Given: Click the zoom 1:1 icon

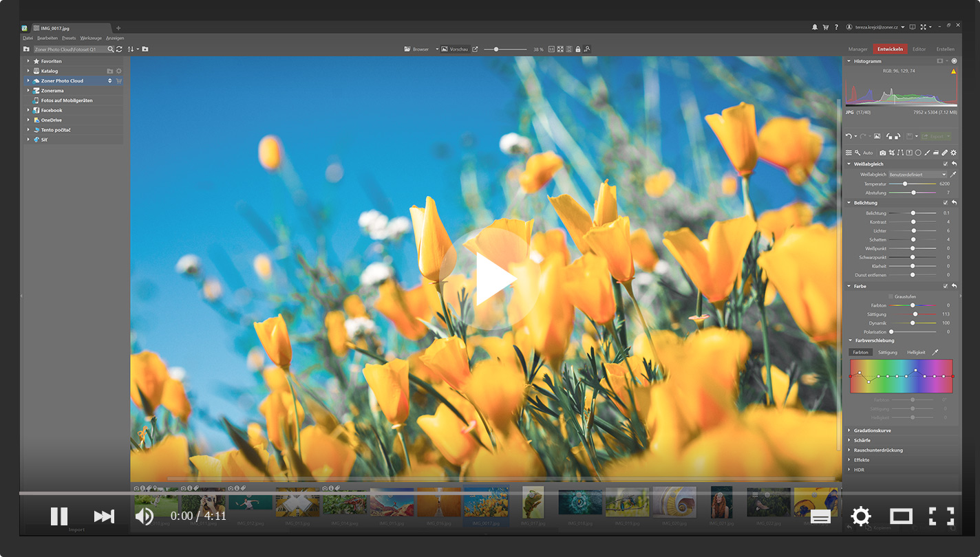Looking at the screenshot, I should (x=551, y=50).
